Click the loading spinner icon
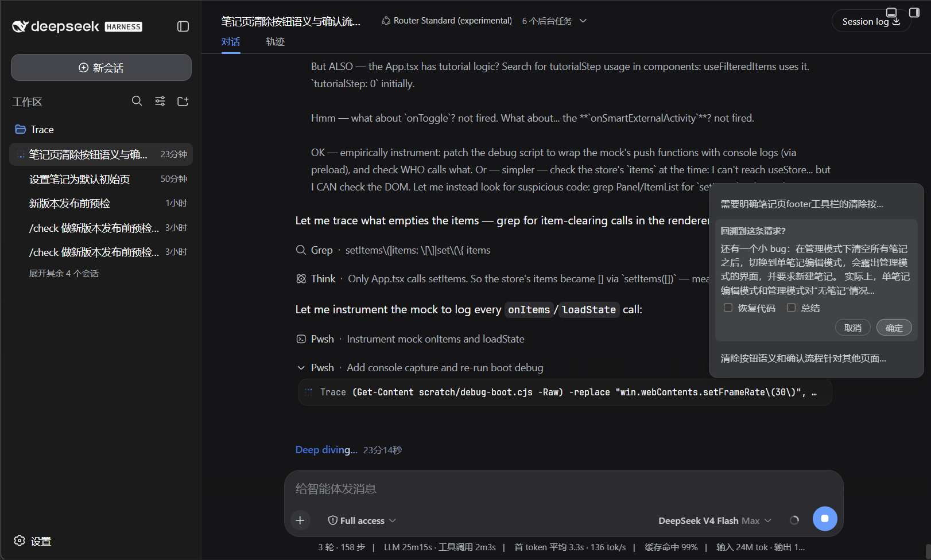Screen dimensions: 931x560 (x=794, y=520)
